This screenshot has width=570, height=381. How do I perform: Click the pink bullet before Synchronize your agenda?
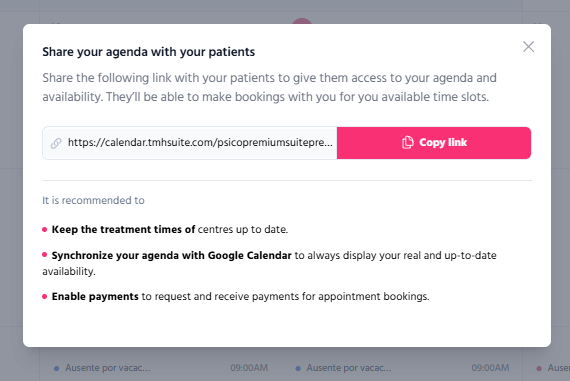click(x=45, y=254)
